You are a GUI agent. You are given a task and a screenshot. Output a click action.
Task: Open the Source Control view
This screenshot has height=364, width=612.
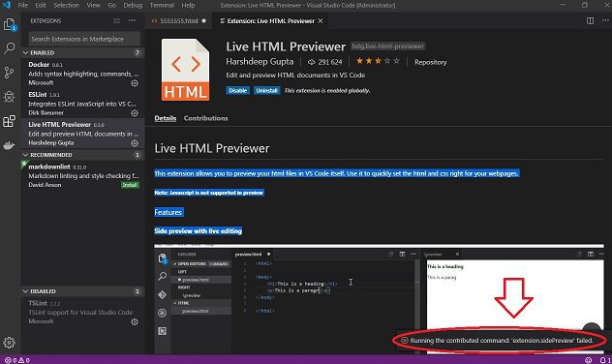coord(9,73)
